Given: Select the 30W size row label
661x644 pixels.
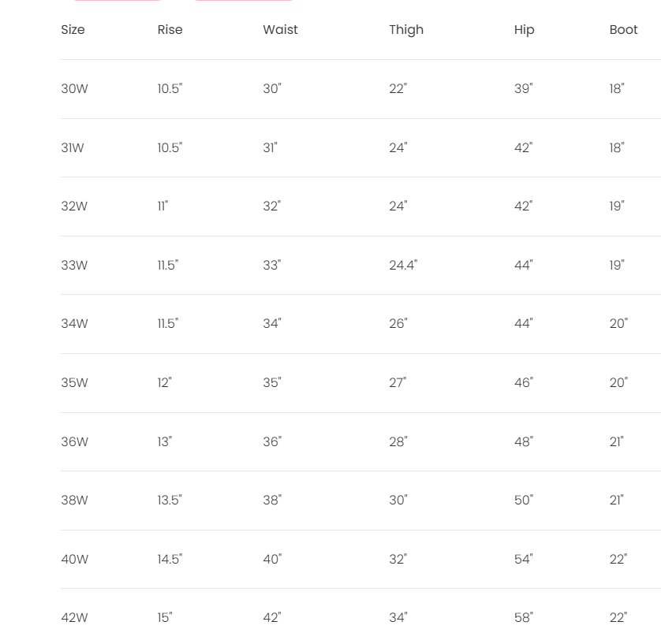Looking at the screenshot, I should point(74,89).
